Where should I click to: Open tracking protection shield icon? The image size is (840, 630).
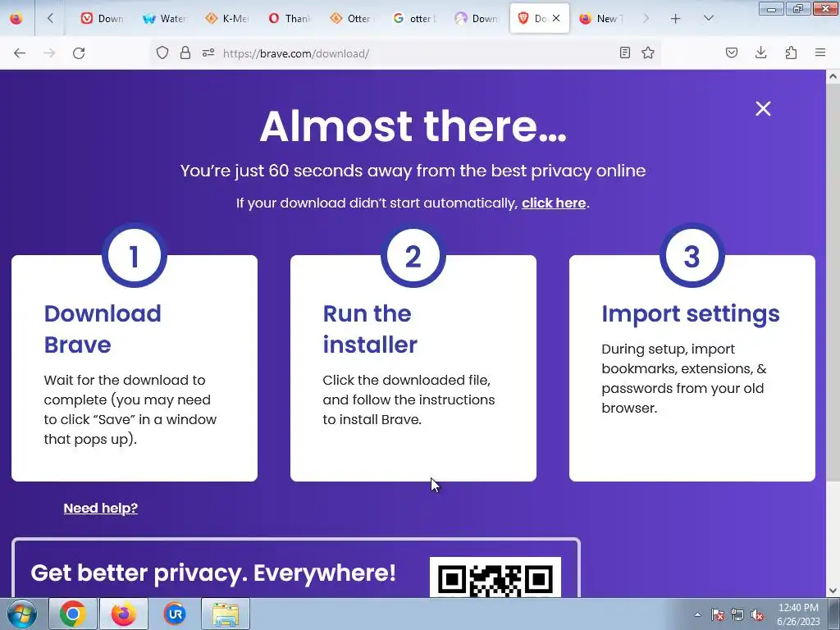coord(162,52)
